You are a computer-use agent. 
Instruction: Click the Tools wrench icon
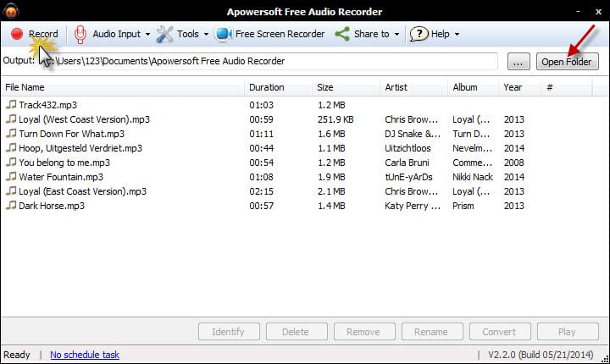click(x=164, y=34)
